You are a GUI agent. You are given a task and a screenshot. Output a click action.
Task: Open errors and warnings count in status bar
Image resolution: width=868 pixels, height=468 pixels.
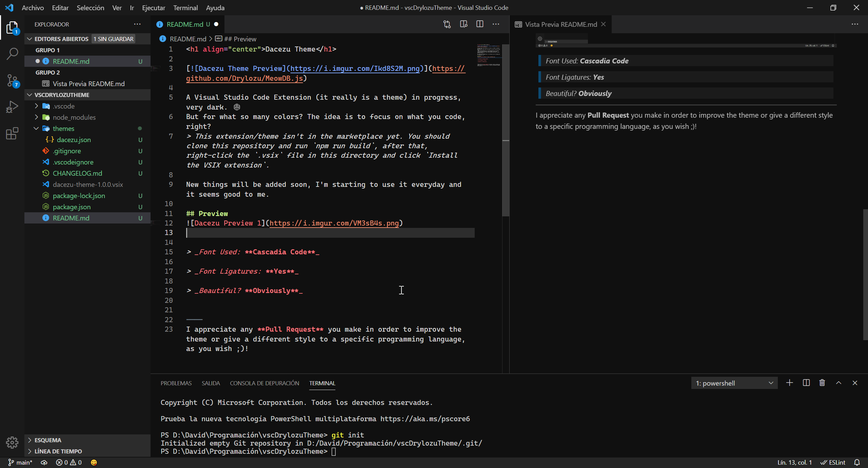pyautogui.click(x=69, y=463)
